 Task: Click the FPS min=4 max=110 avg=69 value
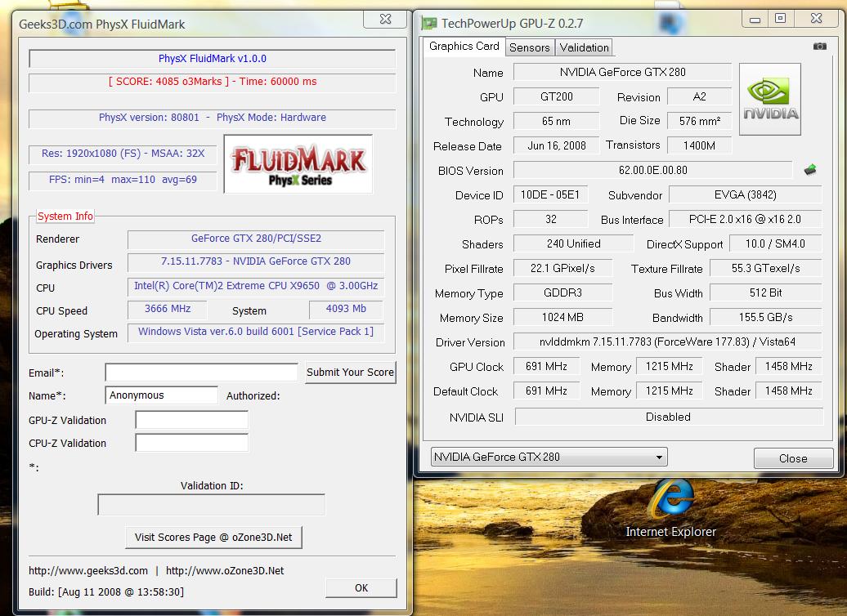[x=123, y=180]
